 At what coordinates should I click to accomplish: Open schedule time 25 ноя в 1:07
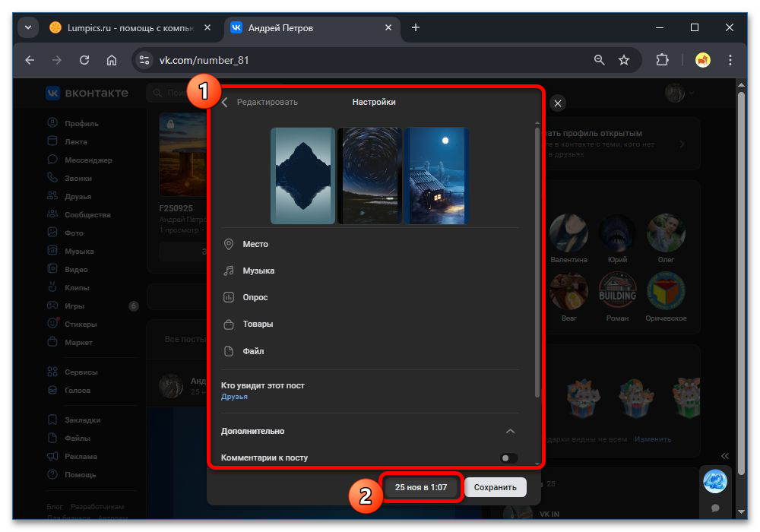click(421, 487)
